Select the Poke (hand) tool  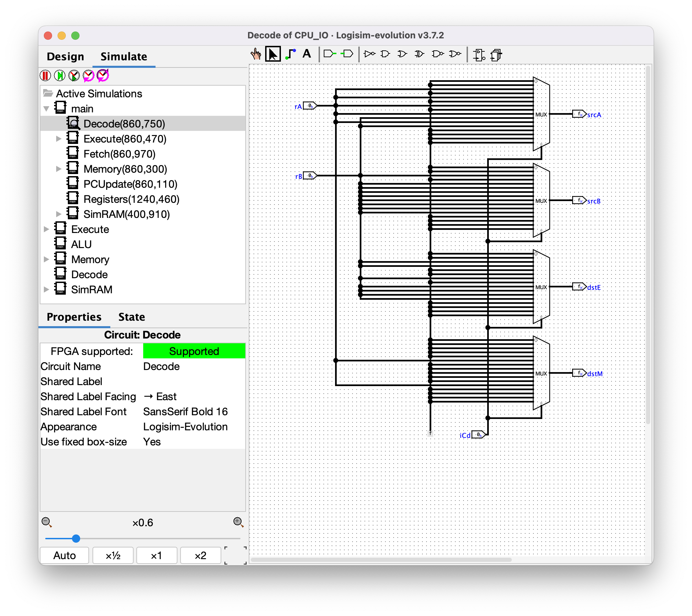(x=256, y=54)
